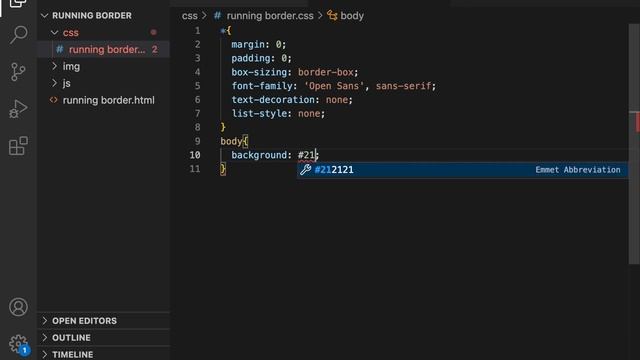Click the body selector symbol icon in breadcrumb
This screenshot has width=640, height=360.
pos(332,16)
